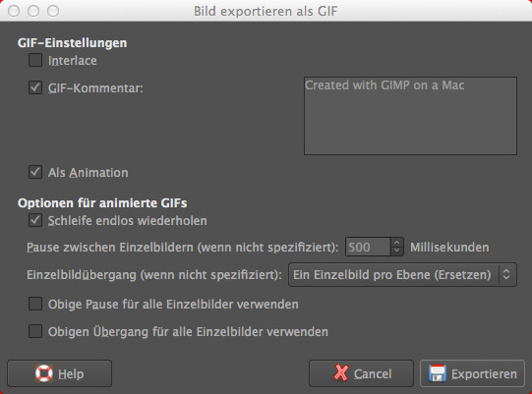Image resolution: width=532 pixels, height=394 pixels.
Task: Click the lifebuoy Help icon
Action: pyautogui.click(x=44, y=373)
